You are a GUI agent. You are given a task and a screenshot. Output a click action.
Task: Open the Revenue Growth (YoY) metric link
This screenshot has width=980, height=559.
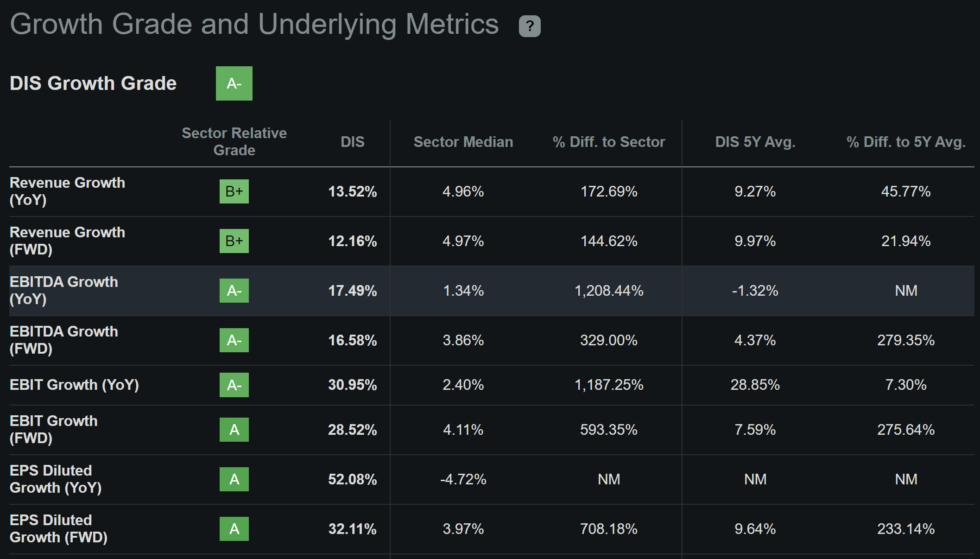[x=67, y=191]
